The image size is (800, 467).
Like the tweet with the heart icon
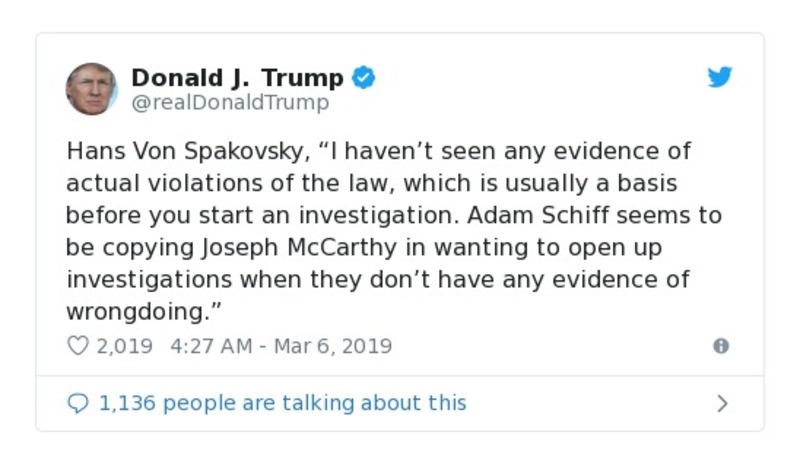(x=78, y=346)
